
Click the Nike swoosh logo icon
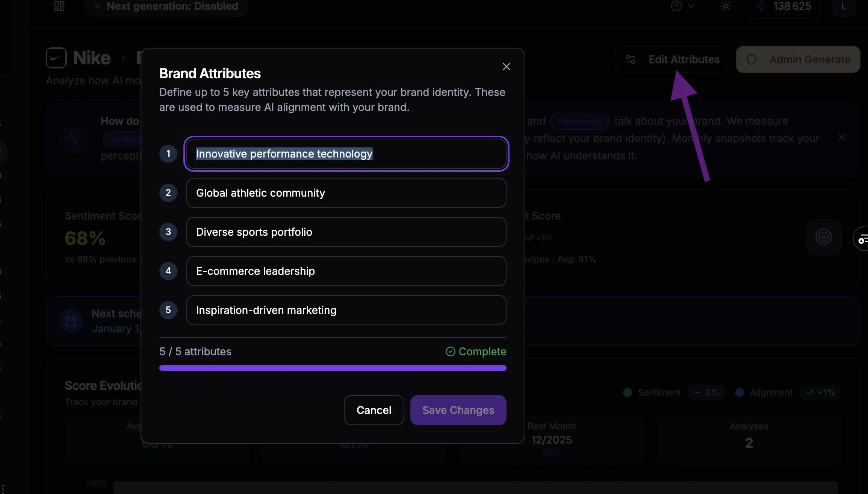[x=56, y=58]
